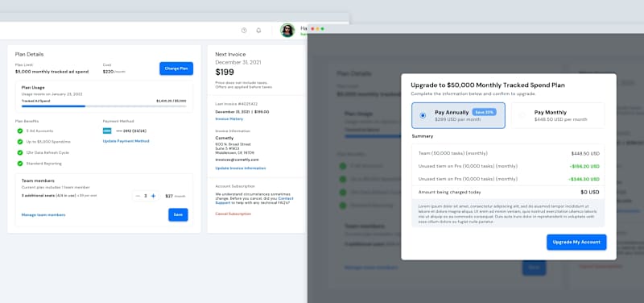The image size is (644, 303).
Task: Open the Manage team members link
Action: click(43, 215)
